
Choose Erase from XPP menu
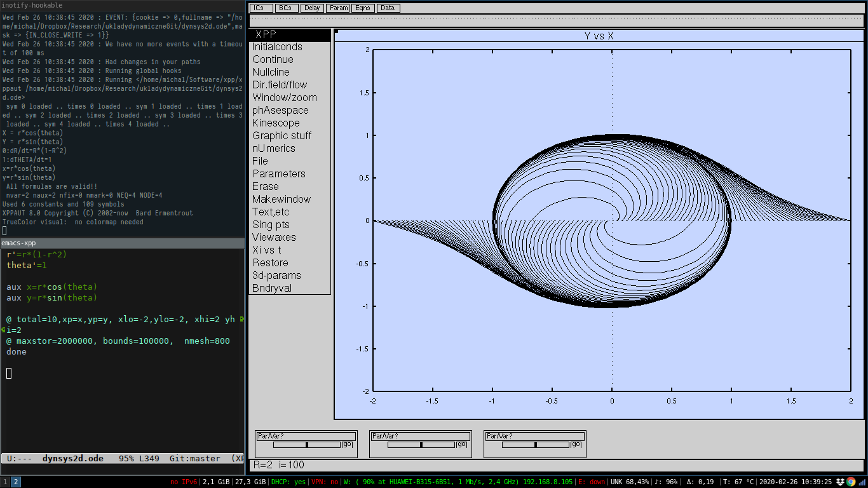pyautogui.click(x=290, y=187)
